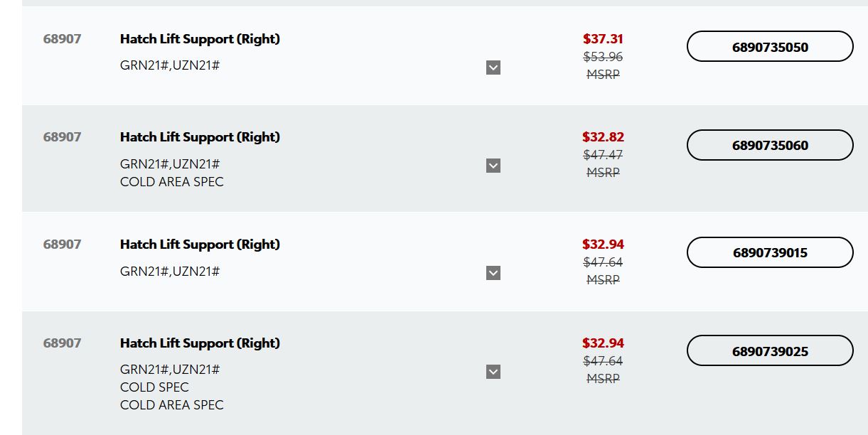Expand details arrow for part 6890735060
Image resolution: width=868 pixels, height=435 pixels.
tap(493, 166)
